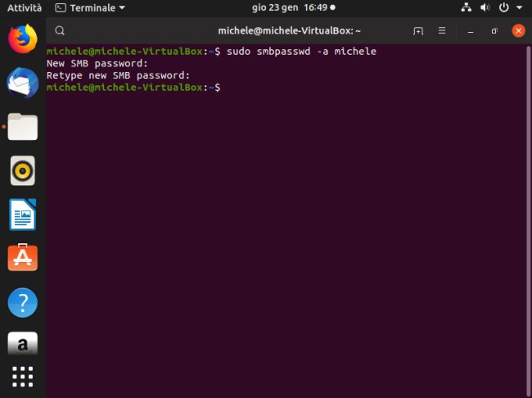Close the terminal window
The height and width of the screenshot is (398, 532).
518,31
